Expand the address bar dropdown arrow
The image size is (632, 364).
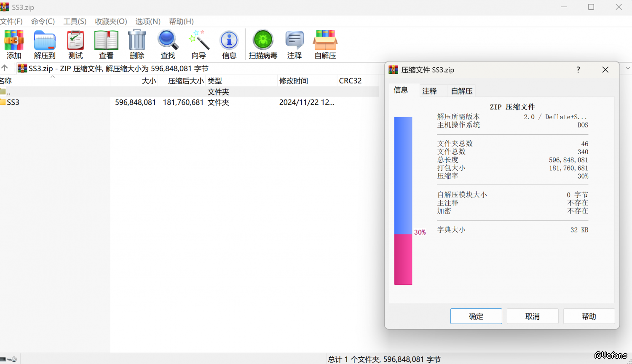pyautogui.click(x=628, y=68)
